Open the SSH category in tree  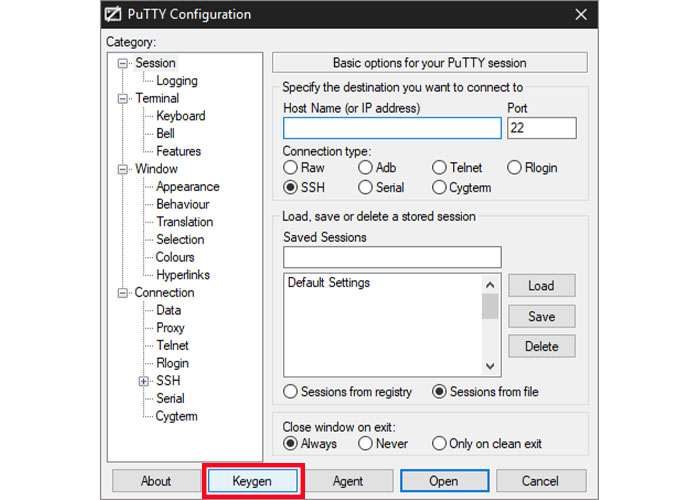coord(168,381)
